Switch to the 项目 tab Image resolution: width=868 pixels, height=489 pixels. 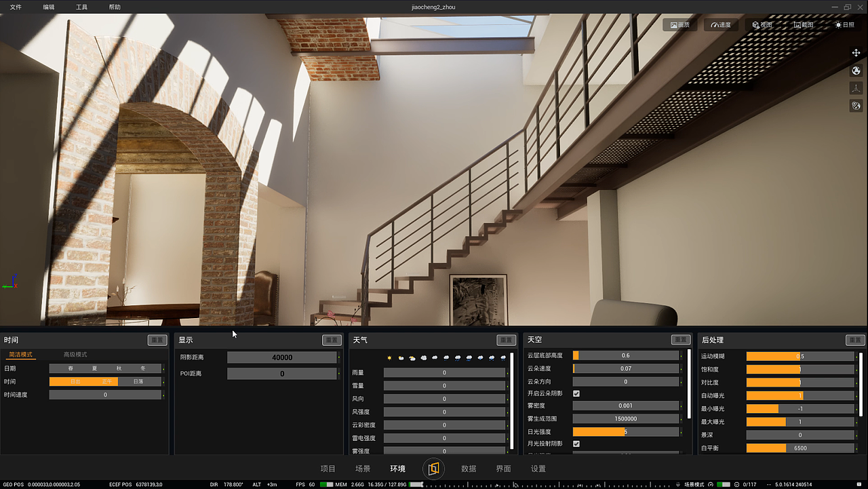point(328,469)
